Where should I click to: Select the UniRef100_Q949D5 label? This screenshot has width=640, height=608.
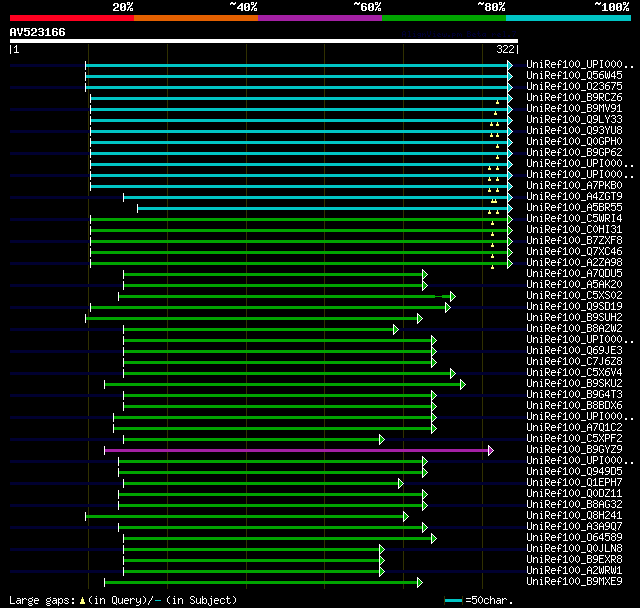point(574,472)
